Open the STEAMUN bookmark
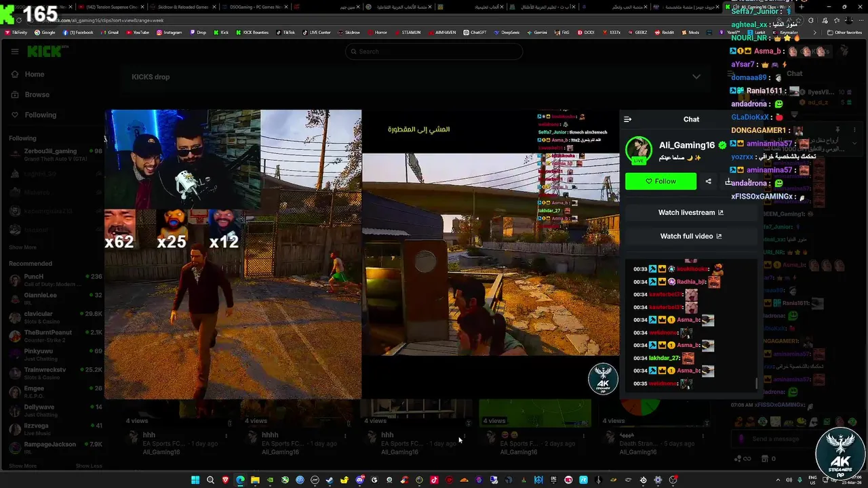Viewport: 868px width, 488px height. click(407, 33)
